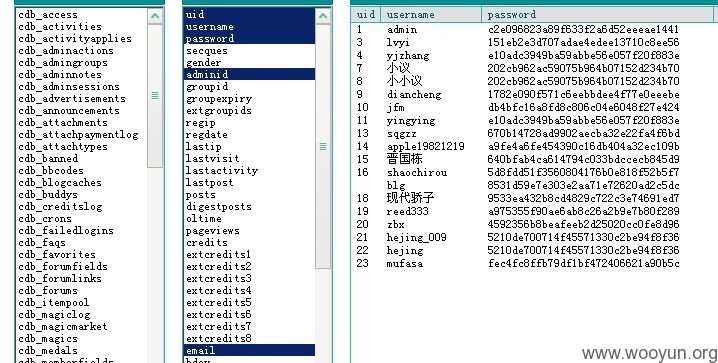Select the cdb_admingroups table
The height and width of the screenshot is (363, 718).
63,63
